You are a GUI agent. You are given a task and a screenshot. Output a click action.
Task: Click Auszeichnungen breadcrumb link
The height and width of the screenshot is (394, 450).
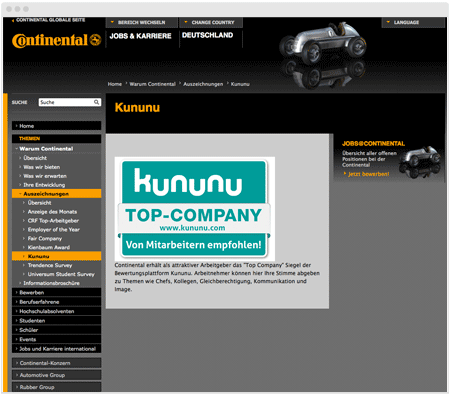pyautogui.click(x=203, y=84)
